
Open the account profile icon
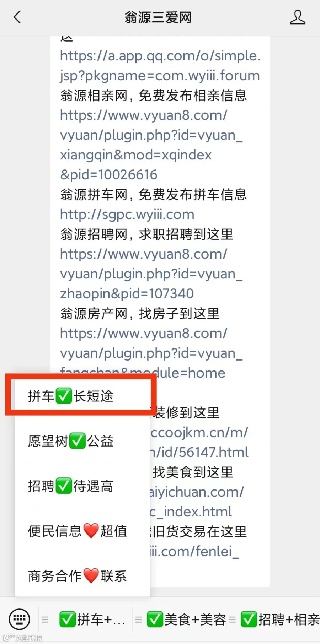[298, 17]
